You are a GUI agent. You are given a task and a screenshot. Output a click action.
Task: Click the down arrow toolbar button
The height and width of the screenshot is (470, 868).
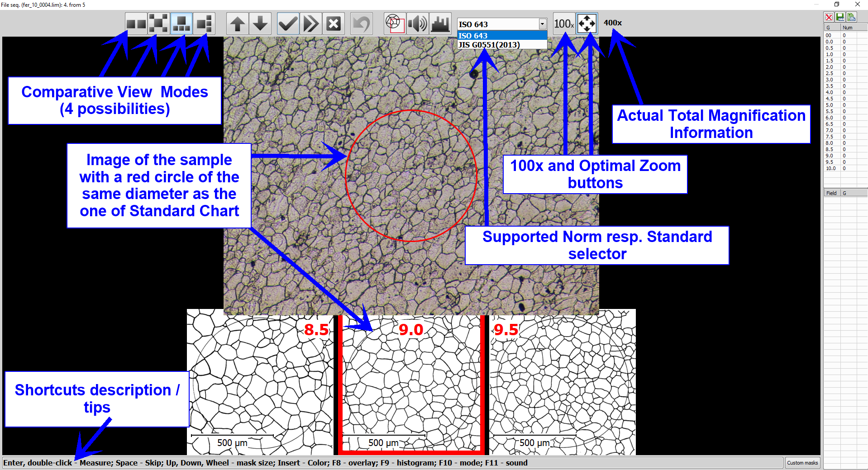click(x=260, y=24)
